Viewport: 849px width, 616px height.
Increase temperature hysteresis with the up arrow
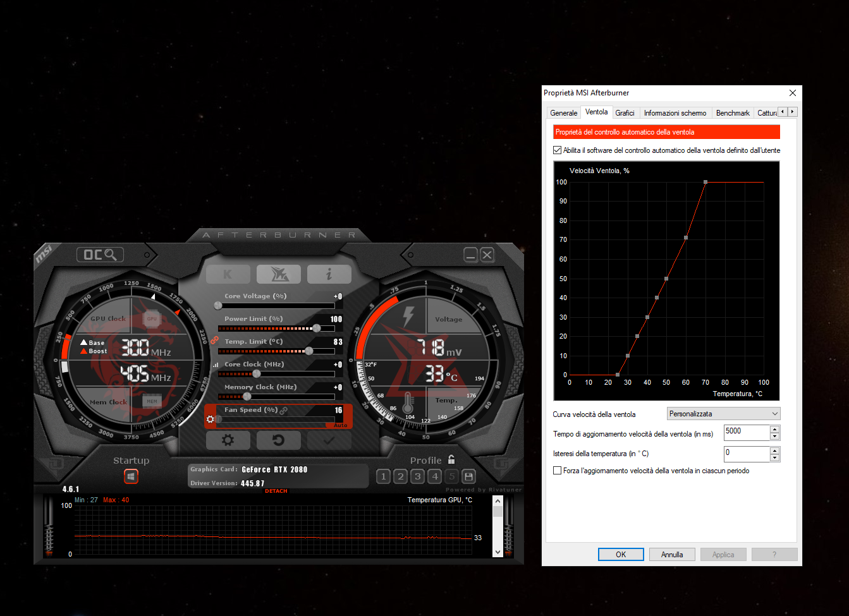(x=775, y=450)
